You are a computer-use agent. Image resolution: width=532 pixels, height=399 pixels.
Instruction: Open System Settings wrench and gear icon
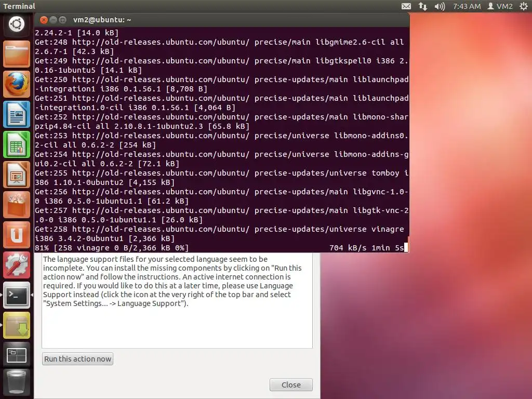click(16, 265)
